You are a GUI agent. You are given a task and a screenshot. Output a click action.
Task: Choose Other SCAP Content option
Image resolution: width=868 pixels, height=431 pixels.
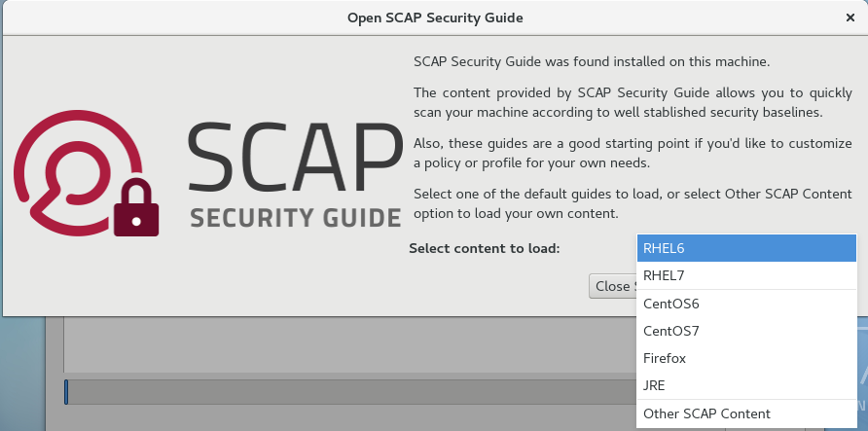click(746, 413)
